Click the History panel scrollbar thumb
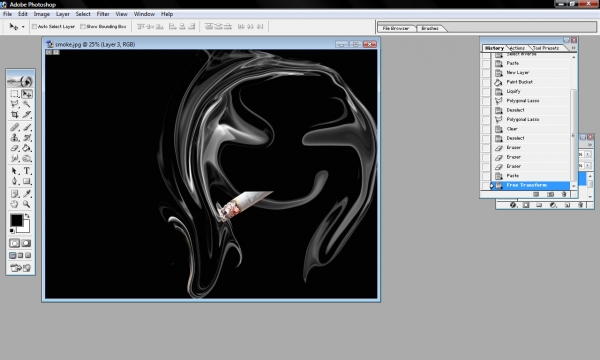Screen dimensions: 600x360 click(x=573, y=136)
